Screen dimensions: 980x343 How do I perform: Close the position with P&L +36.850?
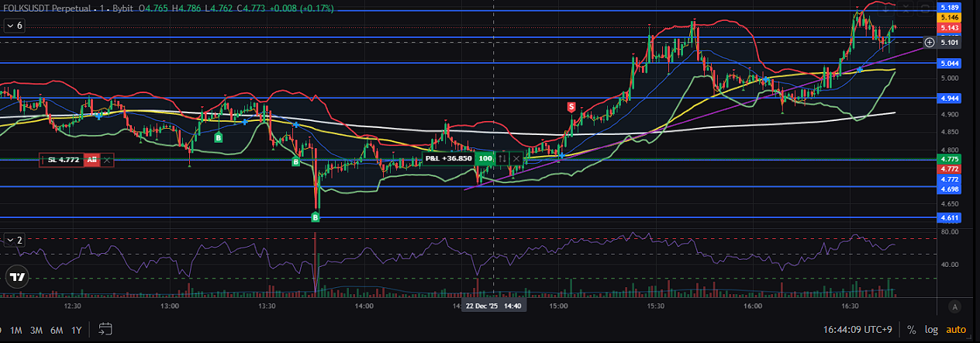coord(516,158)
